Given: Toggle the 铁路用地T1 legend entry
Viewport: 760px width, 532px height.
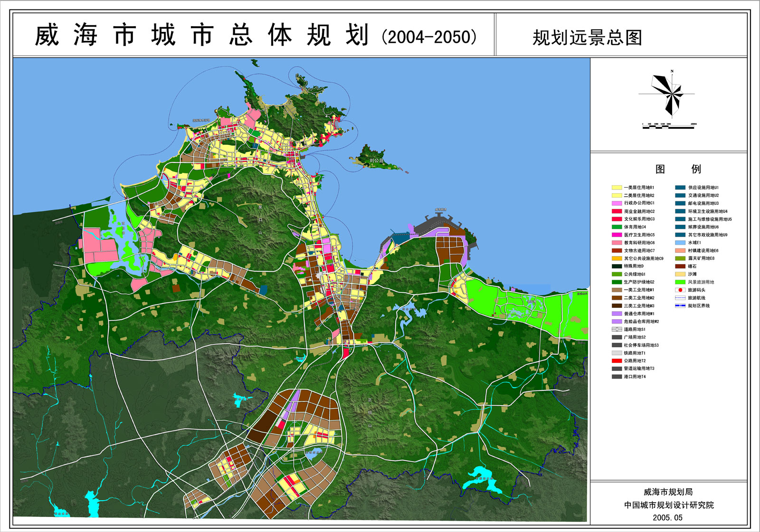Looking at the screenshot, I should pos(617,353).
